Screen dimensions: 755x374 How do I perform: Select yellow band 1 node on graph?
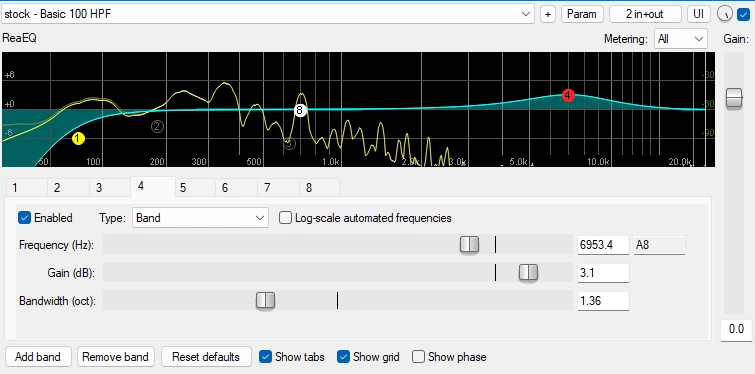click(x=78, y=139)
